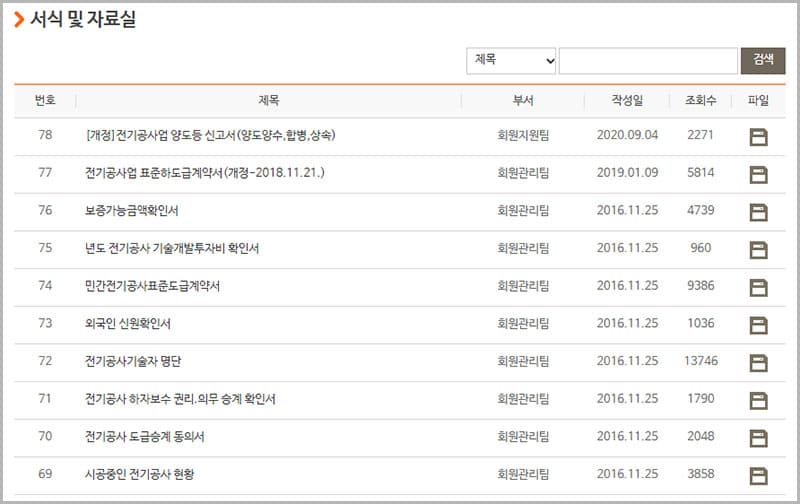Click the 작성일 column header
This screenshot has width=800, height=504.
(x=627, y=101)
